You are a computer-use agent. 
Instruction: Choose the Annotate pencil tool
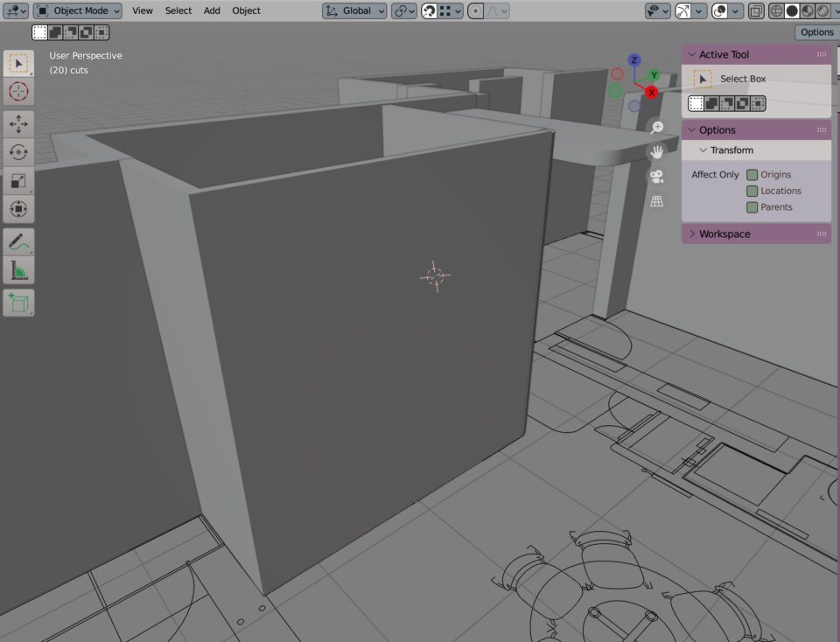pyautogui.click(x=18, y=241)
